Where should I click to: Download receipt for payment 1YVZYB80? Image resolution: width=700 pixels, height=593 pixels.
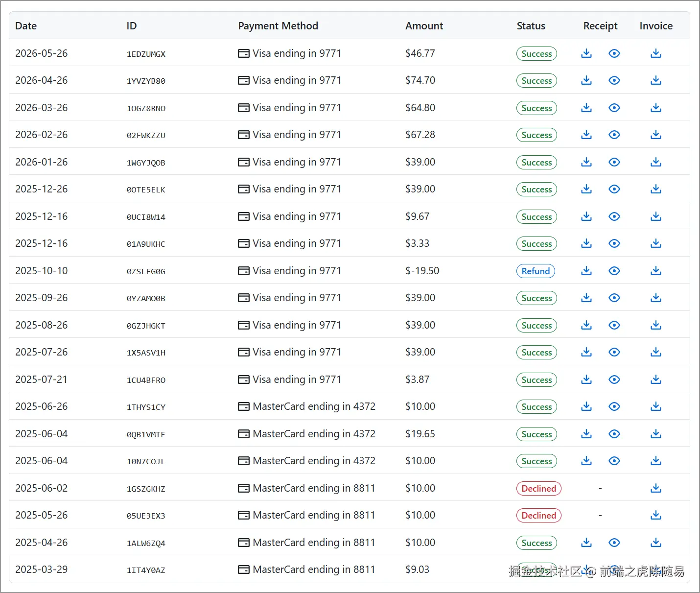pyautogui.click(x=586, y=80)
